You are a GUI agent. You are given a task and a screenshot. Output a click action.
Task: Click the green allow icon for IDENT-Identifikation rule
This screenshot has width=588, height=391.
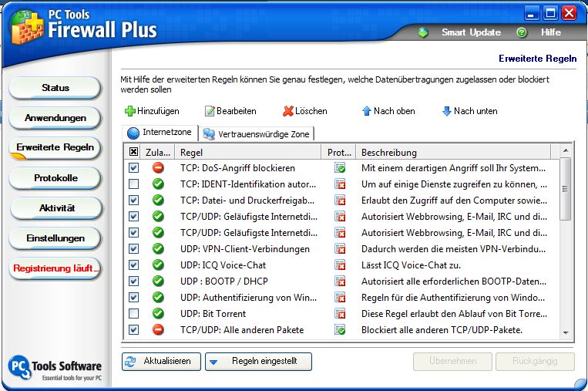[158, 184]
